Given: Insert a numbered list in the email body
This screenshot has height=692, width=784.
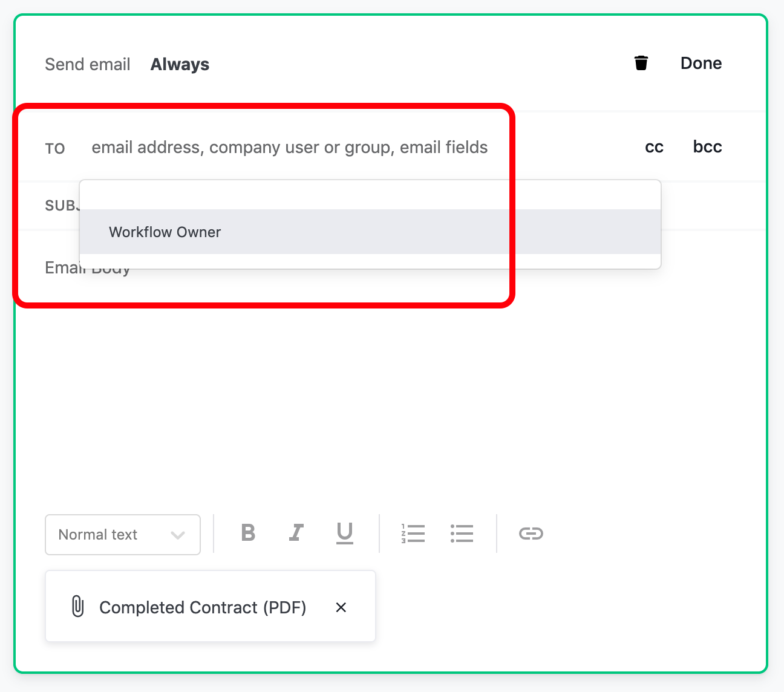Looking at the screenshot, I should click(413, 534).
